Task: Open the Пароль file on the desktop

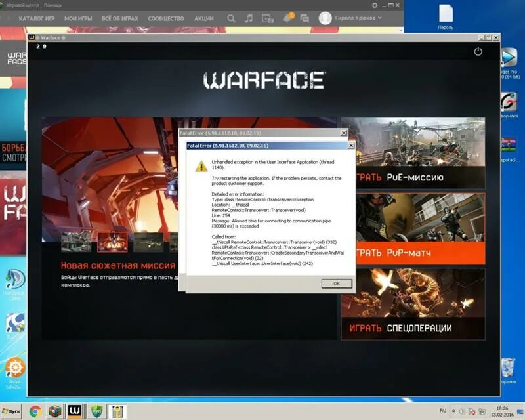Action: (x=446, y=16)
